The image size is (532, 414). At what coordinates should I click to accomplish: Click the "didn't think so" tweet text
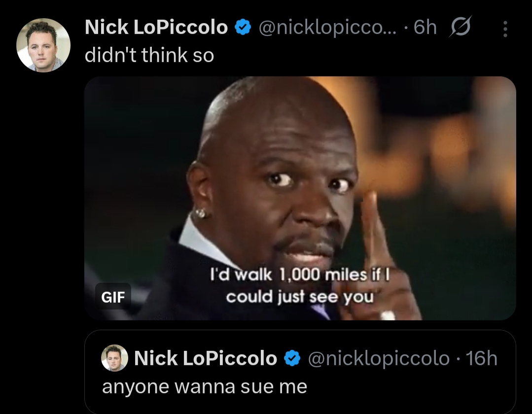click(x=149, y=55)
